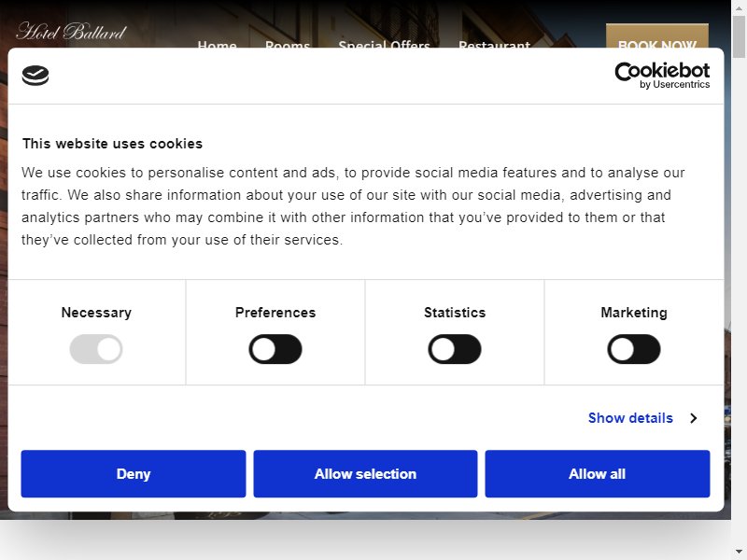Click the Cookiebot checkmark logo icon

(35, 76)
